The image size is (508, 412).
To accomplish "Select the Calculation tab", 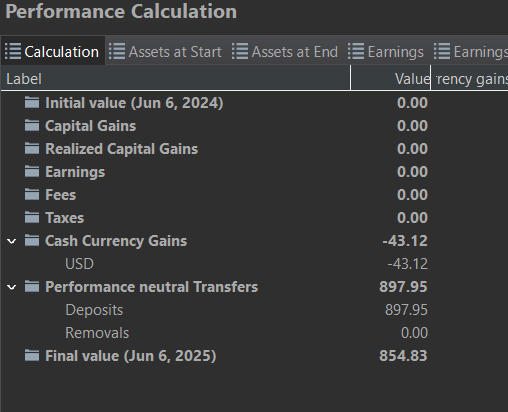I will click(x=53, y=51).
